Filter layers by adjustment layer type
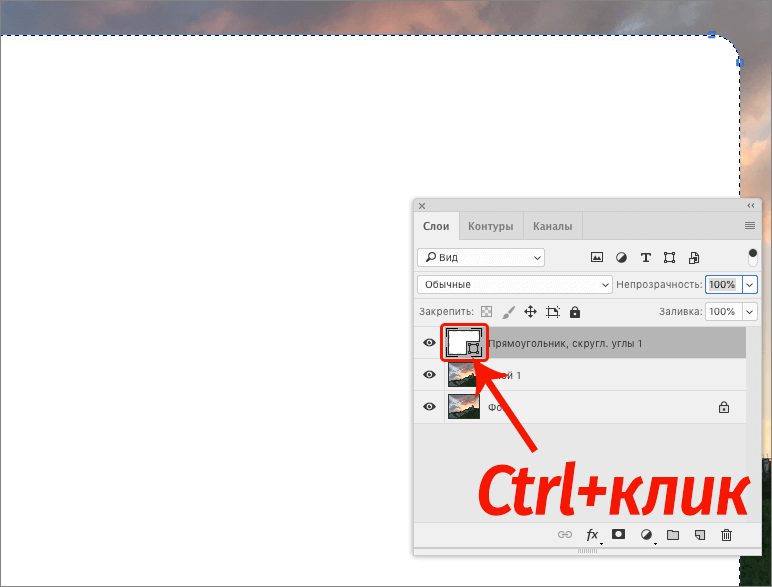The height and width of the screenshot is (587, 772). click(x=622, y=257)
